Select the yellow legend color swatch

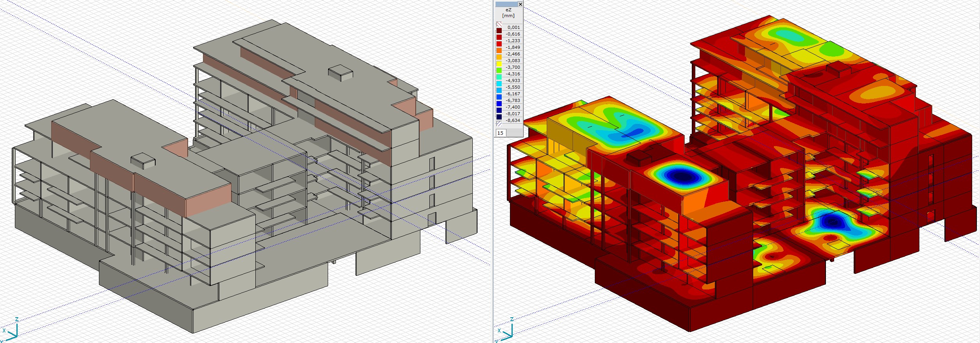coord(499,64)
